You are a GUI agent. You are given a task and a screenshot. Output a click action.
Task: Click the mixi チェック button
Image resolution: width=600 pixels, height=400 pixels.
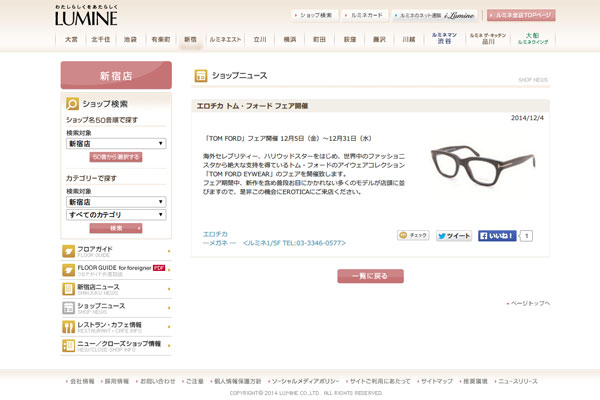pyautogui.click(x=413, y=236)
